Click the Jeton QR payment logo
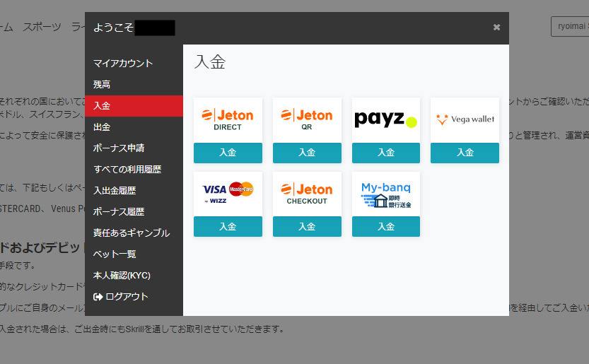 307,120
